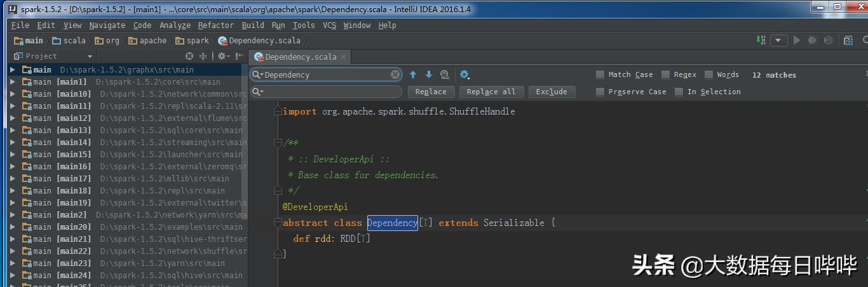Click the Scala file icon on Dependency.scala tab
The image size is (868, 287).
(259, 57)
